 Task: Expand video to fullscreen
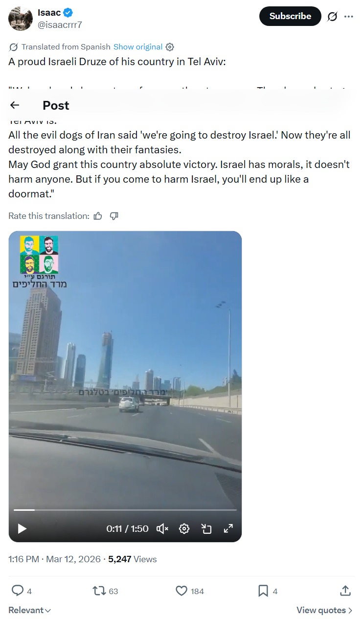(x=228, y=528)
